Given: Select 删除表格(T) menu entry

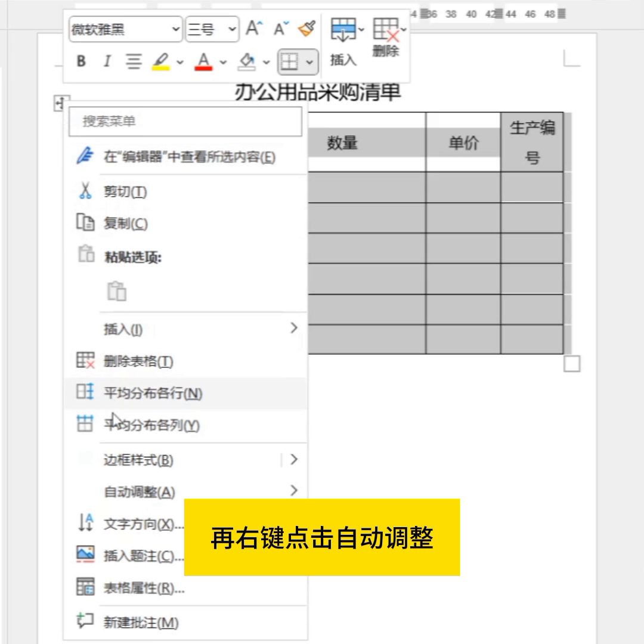Looking at the screenshot, I should pyautogui.click(x=185, y=361).
